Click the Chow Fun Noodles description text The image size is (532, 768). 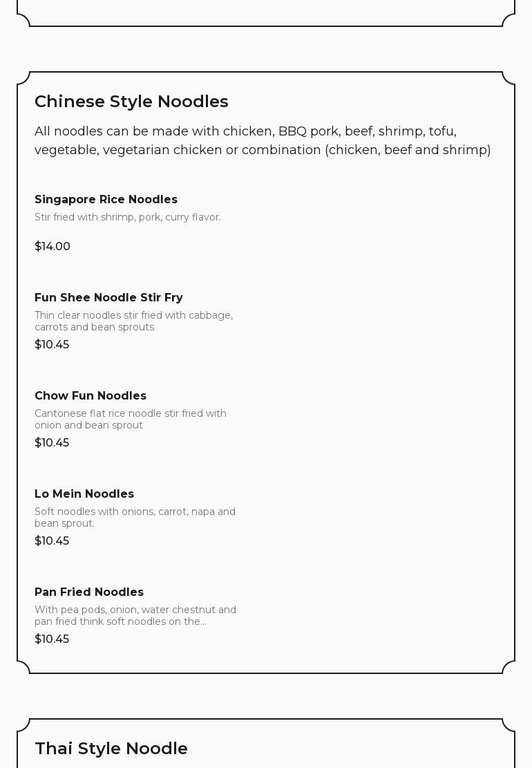tap(131, 419)
